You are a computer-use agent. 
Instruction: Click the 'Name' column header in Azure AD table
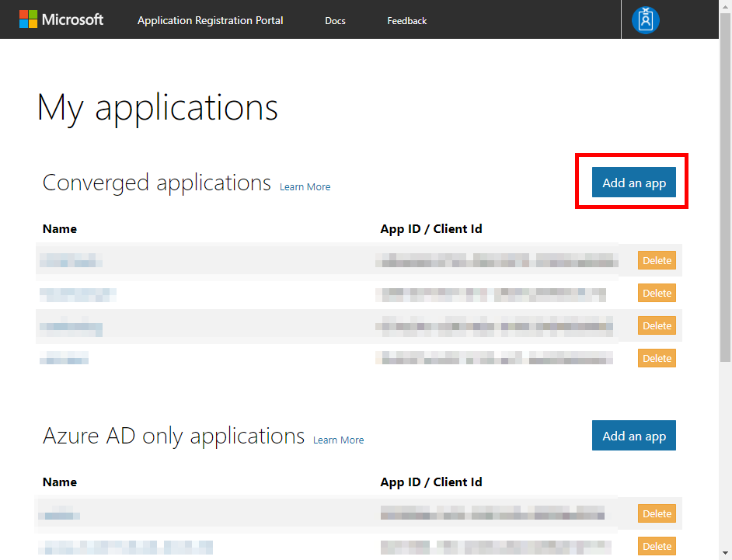click(60, 482)
